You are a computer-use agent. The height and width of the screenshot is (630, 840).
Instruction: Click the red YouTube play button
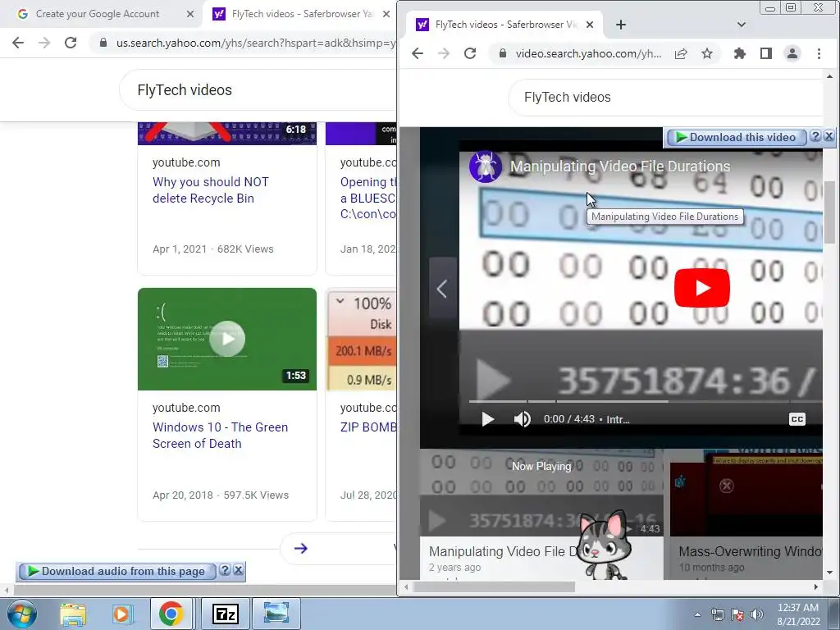point(702,288)
